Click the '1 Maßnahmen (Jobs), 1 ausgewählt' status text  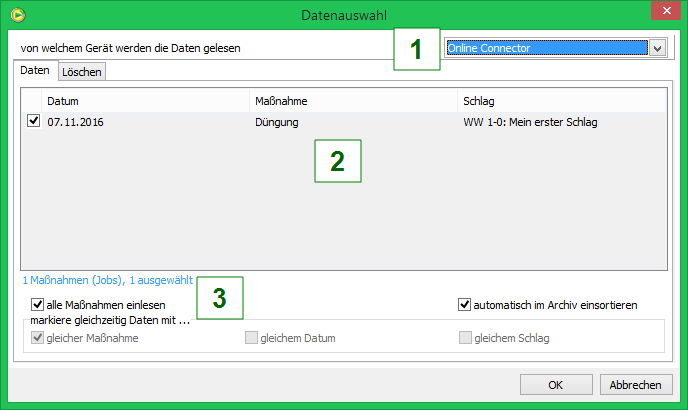pos(107,282)
